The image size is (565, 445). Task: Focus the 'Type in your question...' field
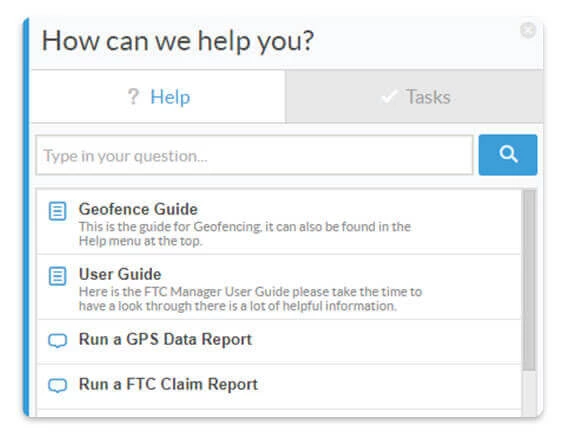(254, 155)
